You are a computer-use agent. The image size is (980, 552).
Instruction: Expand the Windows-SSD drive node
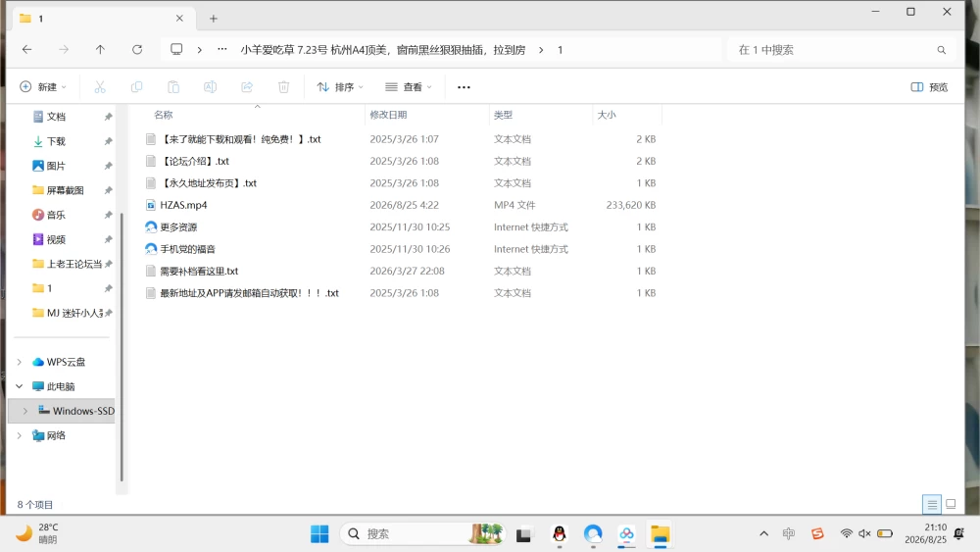click(25, 411)
